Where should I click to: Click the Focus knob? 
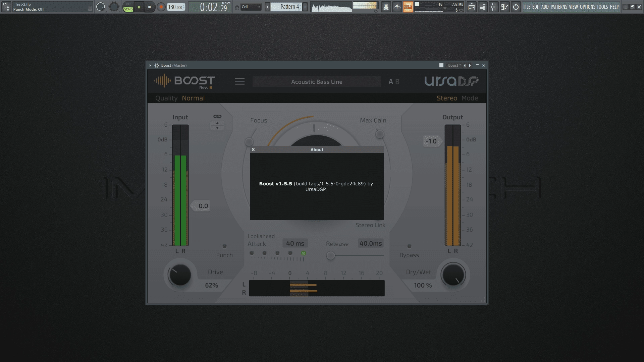pyautogui.click(x=249, y=142)
